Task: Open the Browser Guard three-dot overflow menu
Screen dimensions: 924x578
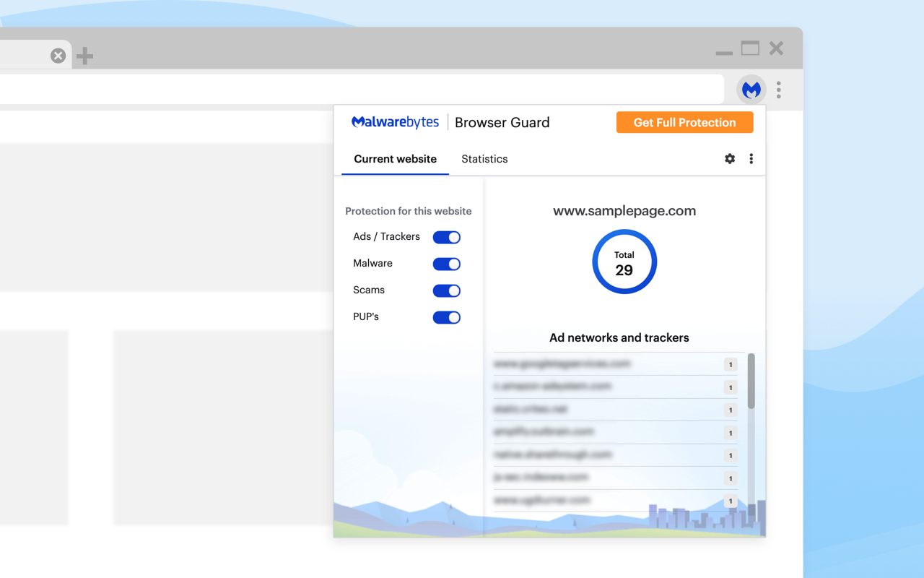Action: [751, 158]
